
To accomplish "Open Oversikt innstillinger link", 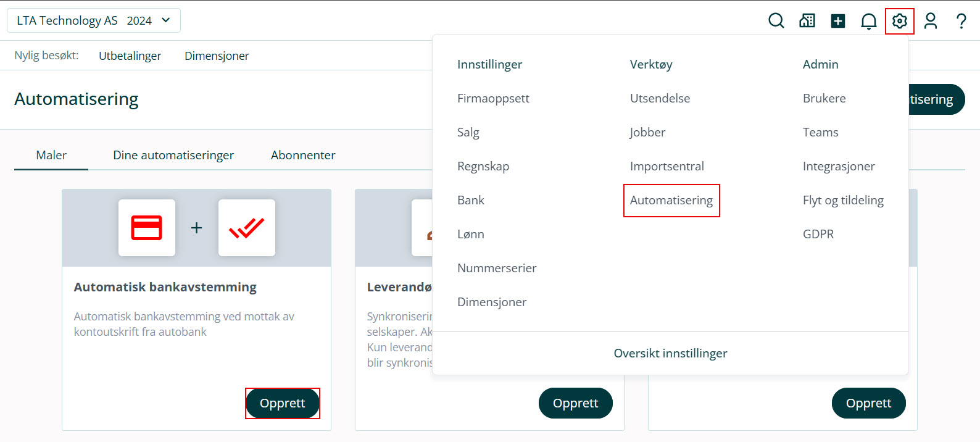I will click(x=670, y=353).
